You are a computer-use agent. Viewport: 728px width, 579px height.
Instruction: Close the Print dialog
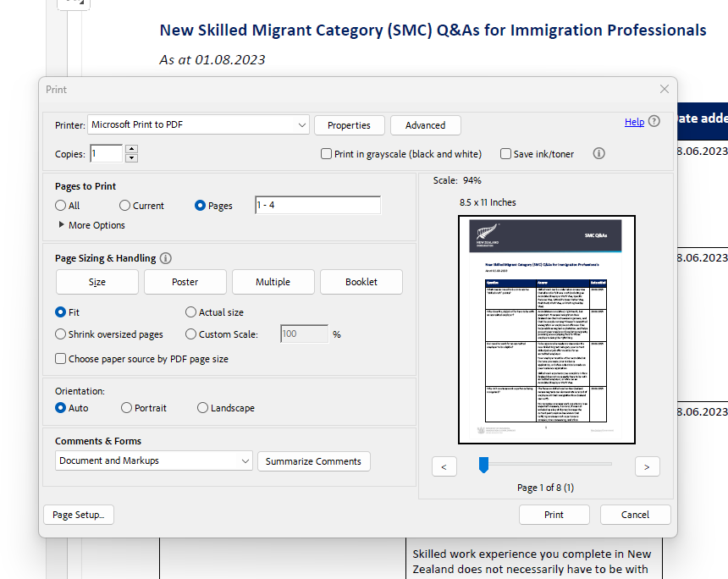click(665, 89)
